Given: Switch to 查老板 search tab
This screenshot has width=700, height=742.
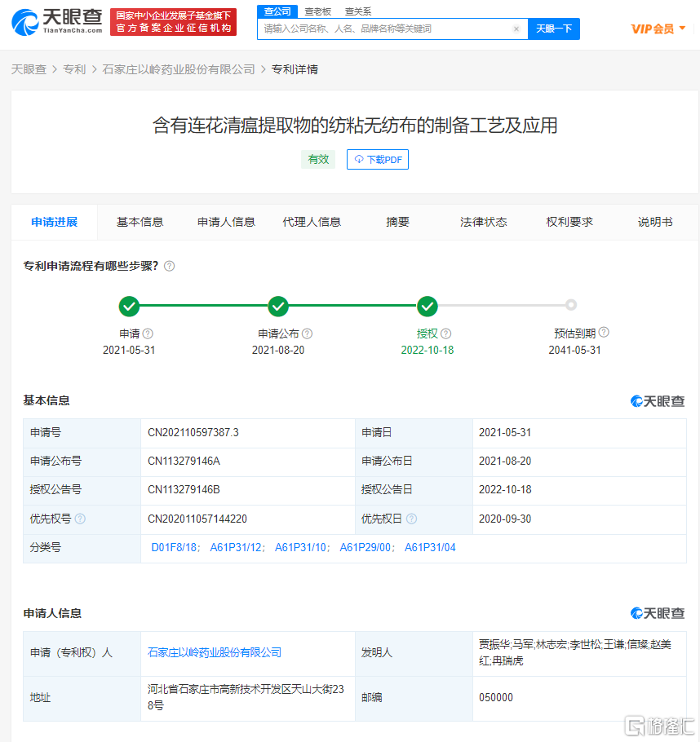Looking at the screenshot, I should (x=318, y=11).
